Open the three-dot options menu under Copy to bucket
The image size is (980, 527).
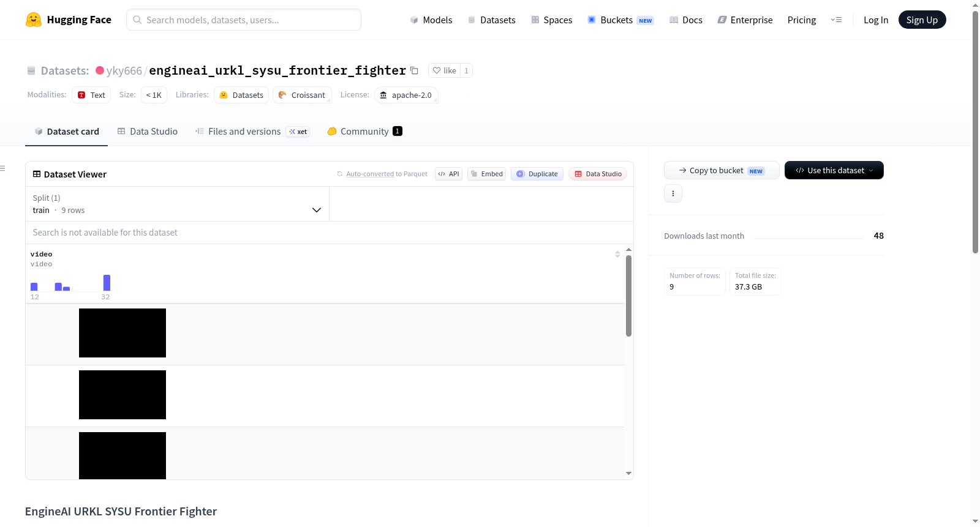(x=673, y=193)
